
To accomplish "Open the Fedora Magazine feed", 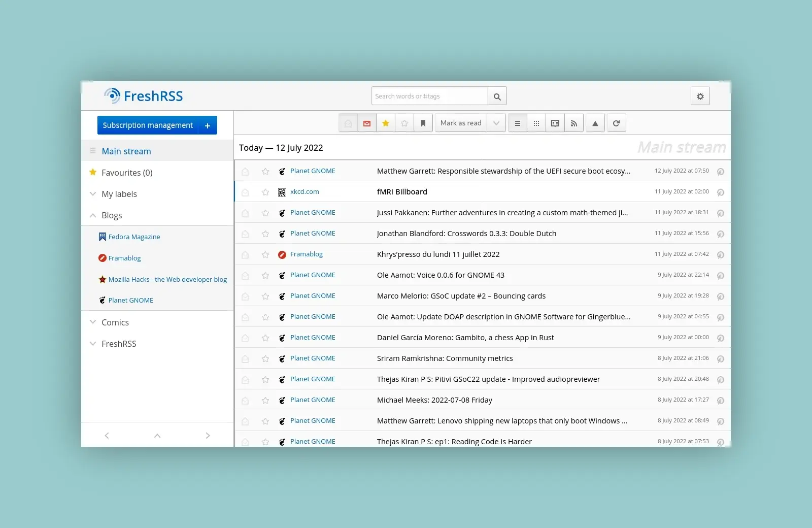I will tap(134, 237).
